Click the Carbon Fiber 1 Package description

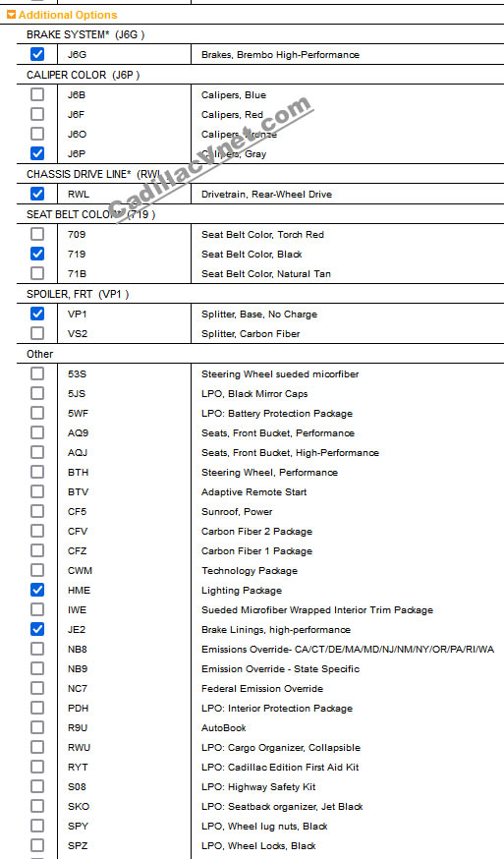(x=257, y=550)
